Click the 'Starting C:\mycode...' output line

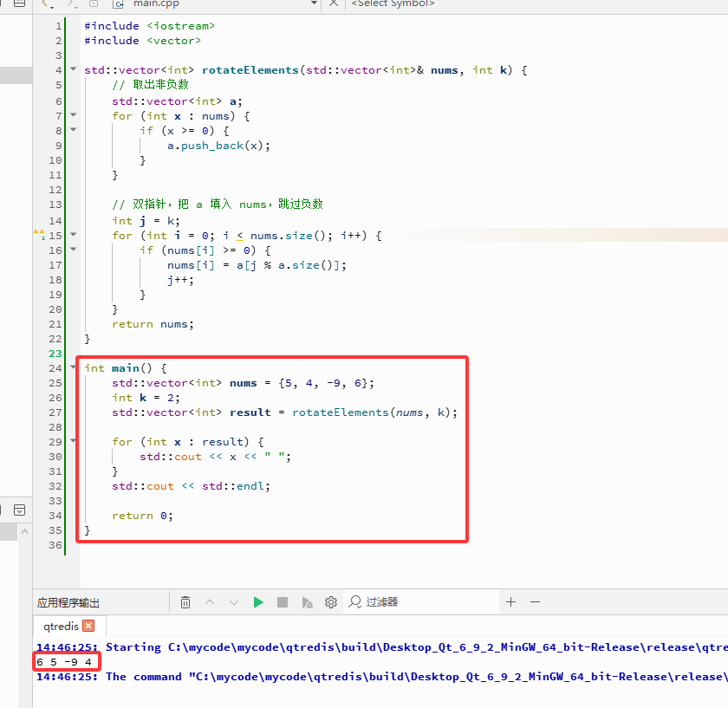pyautogui.click(x=382, y=647)
